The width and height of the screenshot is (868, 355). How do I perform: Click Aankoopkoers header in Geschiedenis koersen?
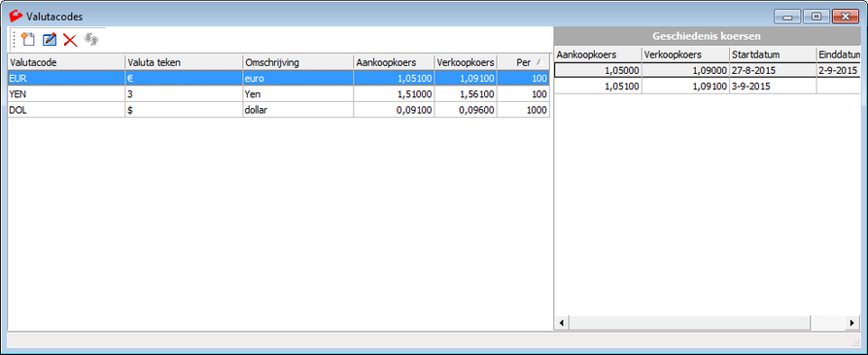[x=598, y=54]
